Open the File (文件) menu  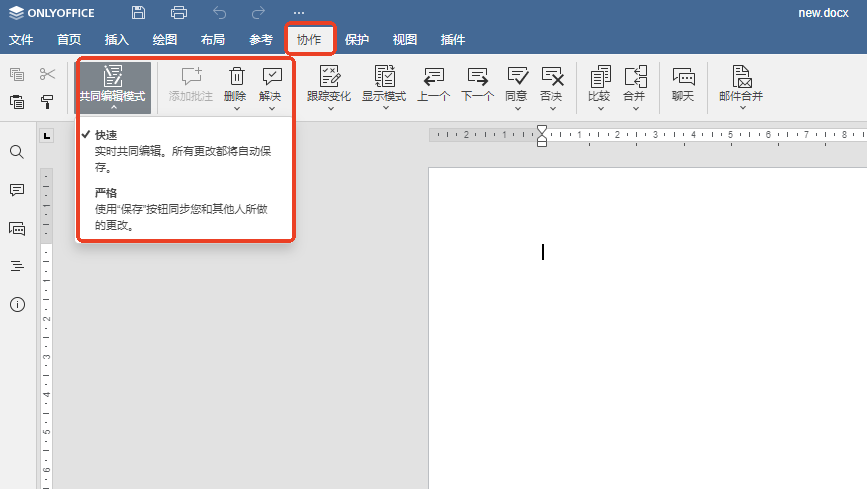point(21,40)
